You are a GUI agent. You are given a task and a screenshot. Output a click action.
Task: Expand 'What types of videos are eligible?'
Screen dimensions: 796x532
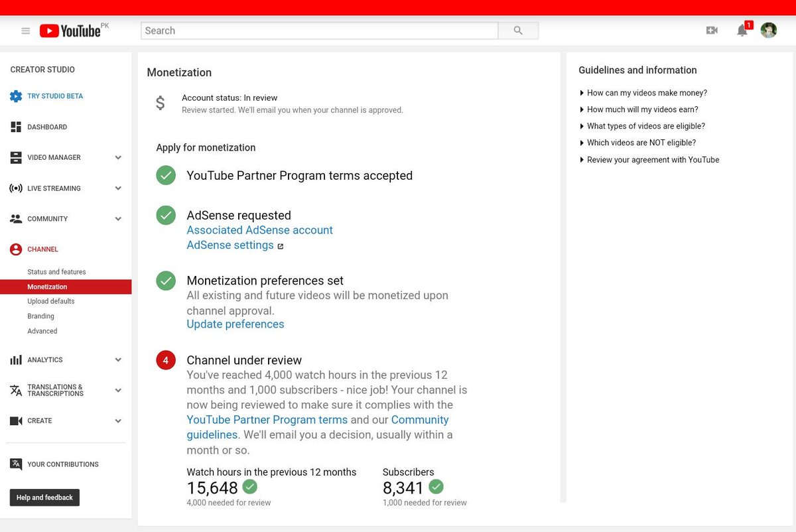[642, 126]
